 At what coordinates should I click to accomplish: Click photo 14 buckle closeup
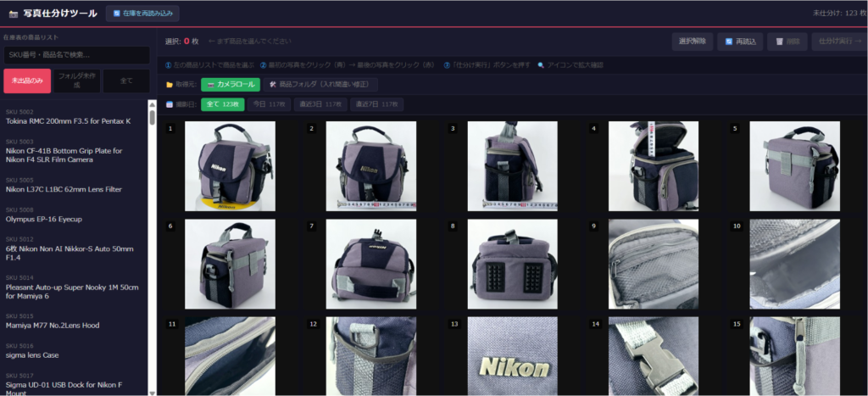click(654, 356)
